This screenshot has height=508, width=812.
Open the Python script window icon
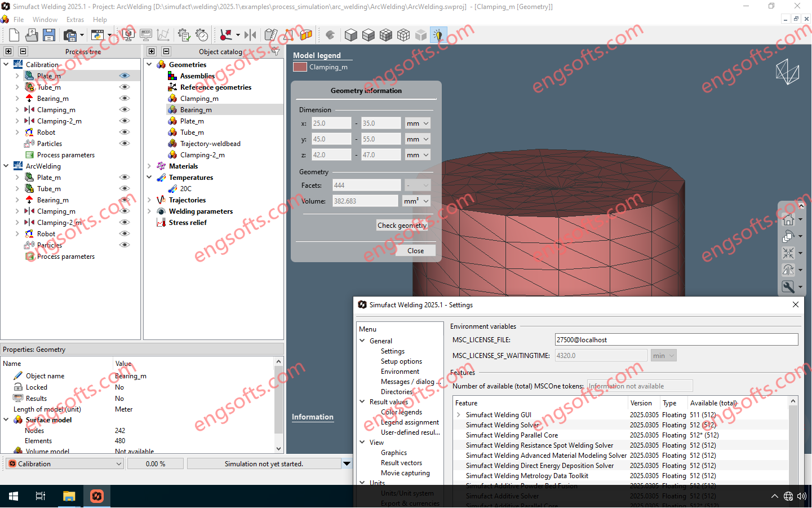click(98, 36)
